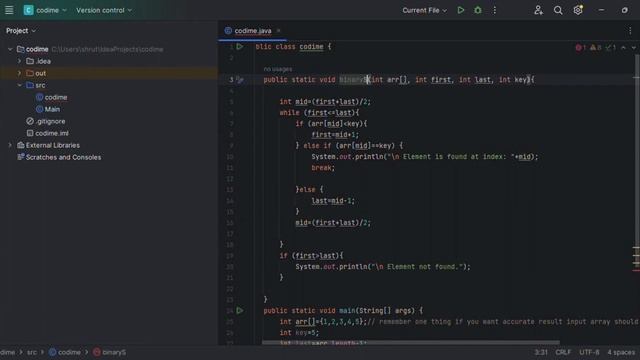
Task: Click the typo count indicator
Action: pos(611,48)
